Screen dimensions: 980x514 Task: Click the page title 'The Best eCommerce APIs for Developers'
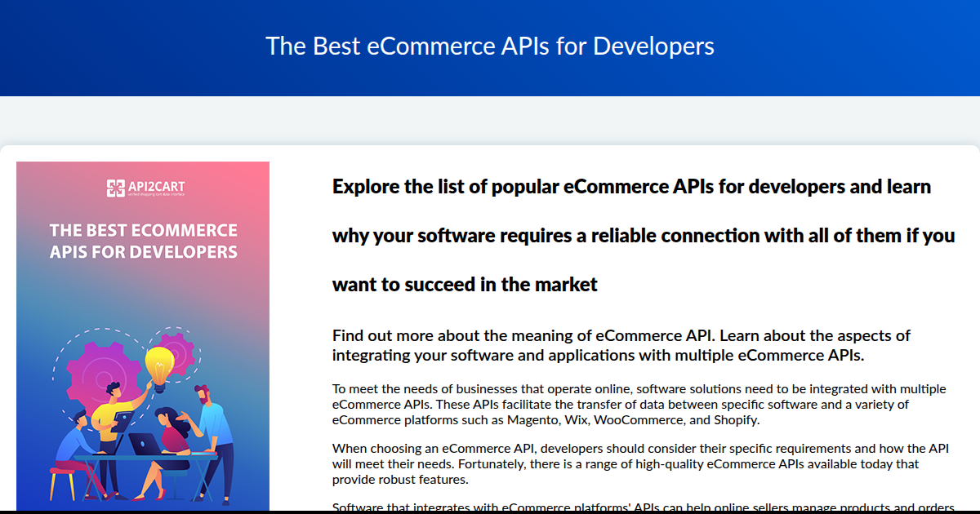pos(490,46)
